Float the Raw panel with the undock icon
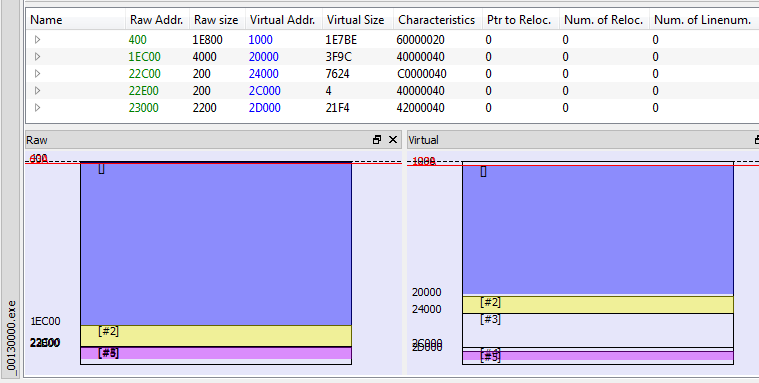The width and height of the screenshot is (759, 383). 377,140
